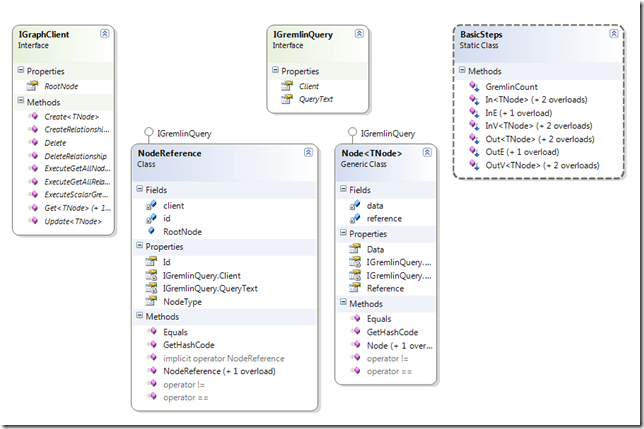The width and height of the screenshot is (644, 429).
Task: Collapse the Properties section in IGremlinQuery
Action: click(x=274, y=71)
